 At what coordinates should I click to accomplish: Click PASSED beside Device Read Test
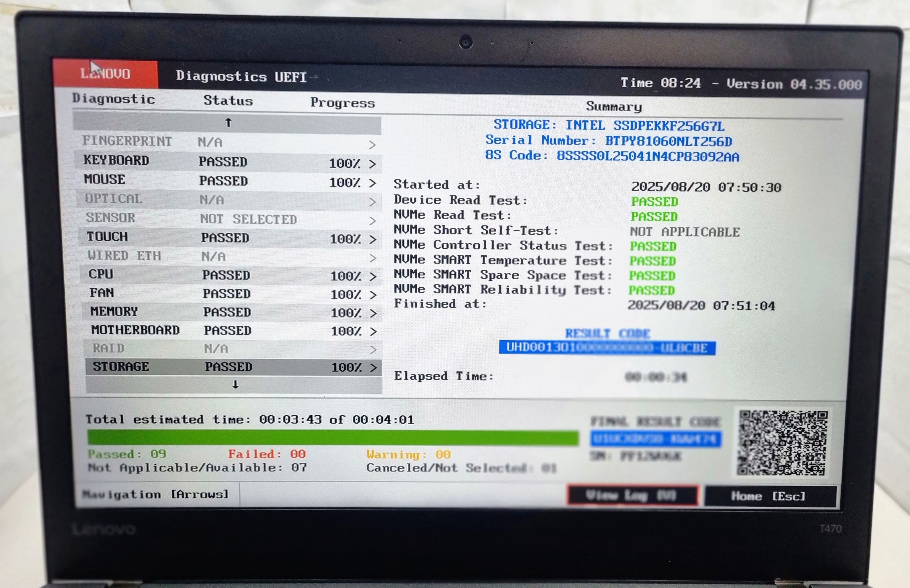click(x=654, y=201)
